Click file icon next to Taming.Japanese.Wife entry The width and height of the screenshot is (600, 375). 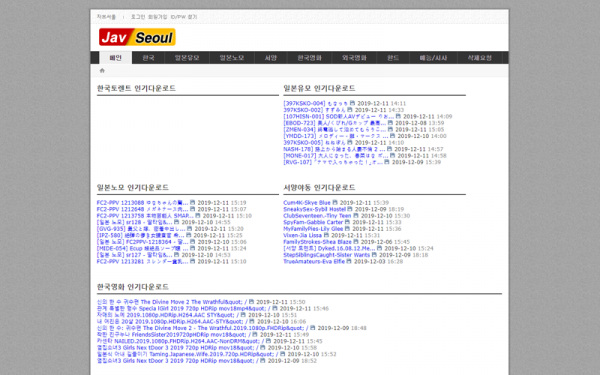282,354
